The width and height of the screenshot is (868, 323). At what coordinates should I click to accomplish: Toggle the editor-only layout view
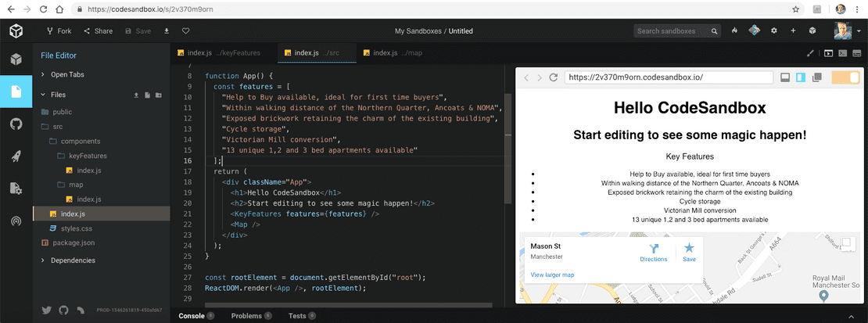coord(857,54)
